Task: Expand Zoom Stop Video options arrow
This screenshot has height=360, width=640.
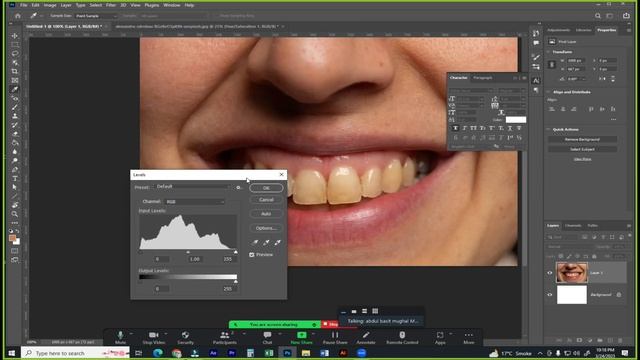Action: [166, 334]
